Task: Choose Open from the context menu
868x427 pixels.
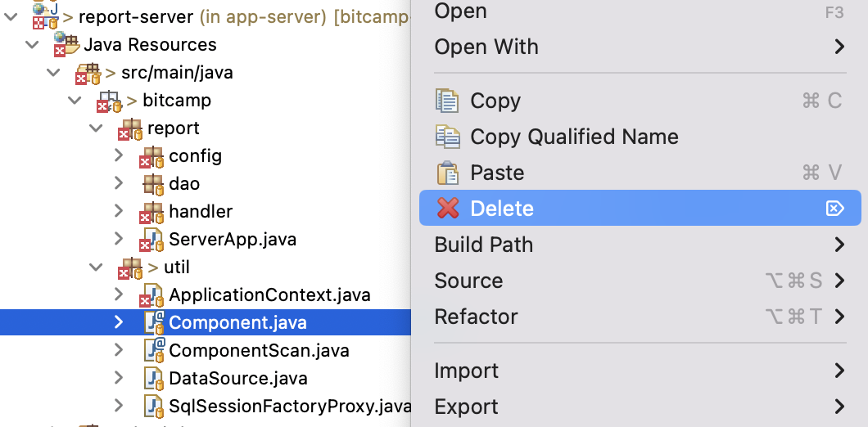Action: tap(640, 11)
